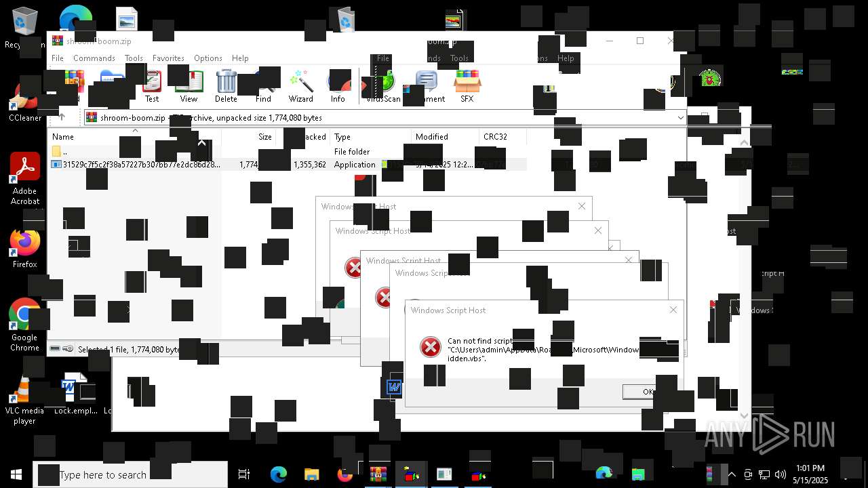Select the Firefox desktop shortcut
This screenshot has height=488, width=868.
pos(25,249)
